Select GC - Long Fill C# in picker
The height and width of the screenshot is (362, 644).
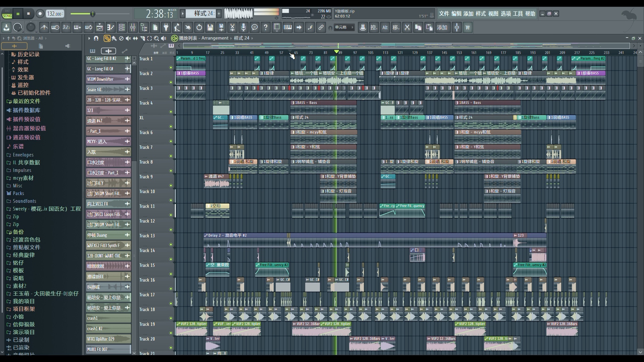click(108, 69)
